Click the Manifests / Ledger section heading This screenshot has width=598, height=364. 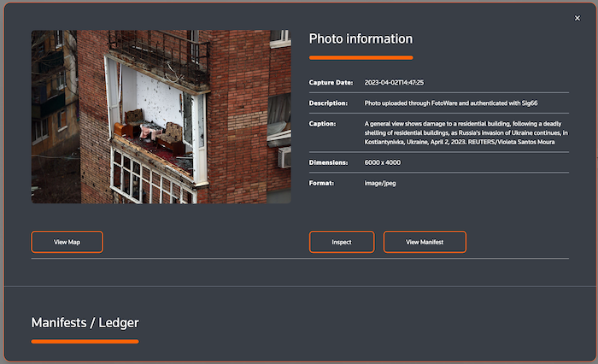pyautogui.click(x=85, y=322)
